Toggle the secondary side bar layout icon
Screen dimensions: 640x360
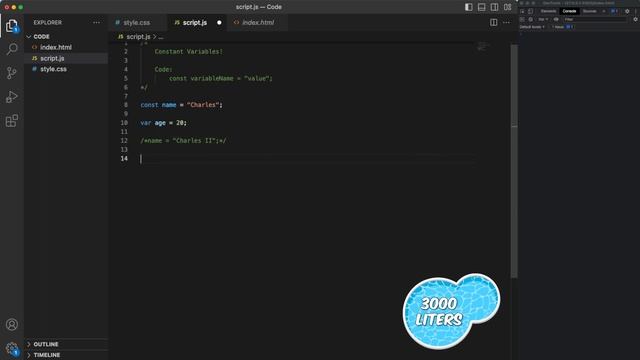pos(494,7)
